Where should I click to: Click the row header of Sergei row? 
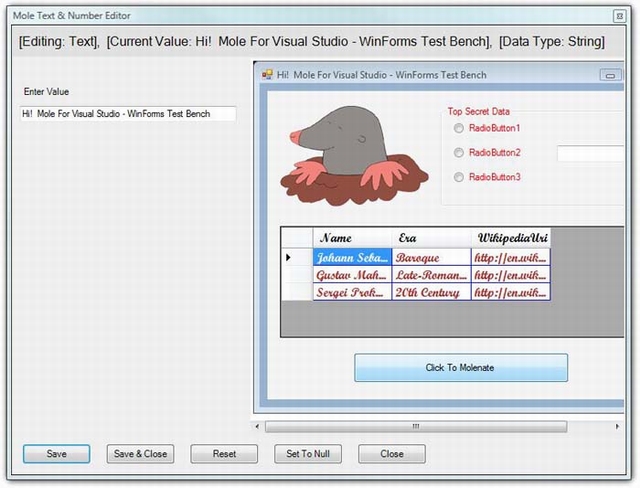297,293
